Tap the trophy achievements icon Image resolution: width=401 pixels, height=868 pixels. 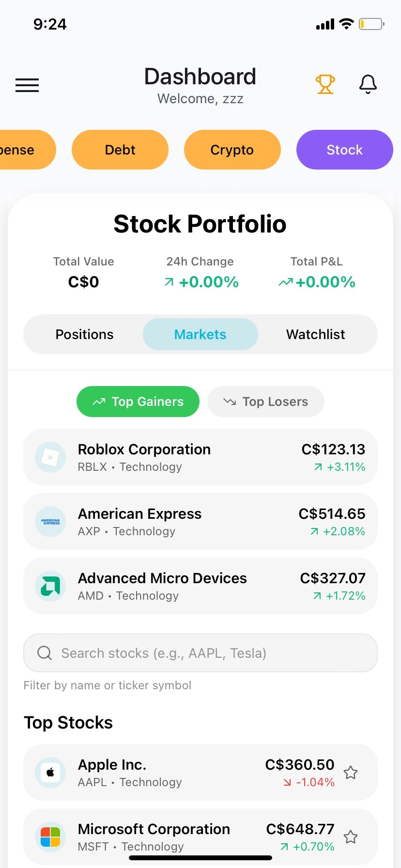tap(325, 84)
